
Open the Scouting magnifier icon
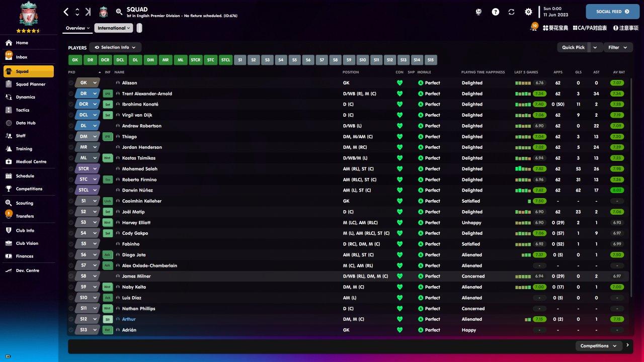click(9, 203)
